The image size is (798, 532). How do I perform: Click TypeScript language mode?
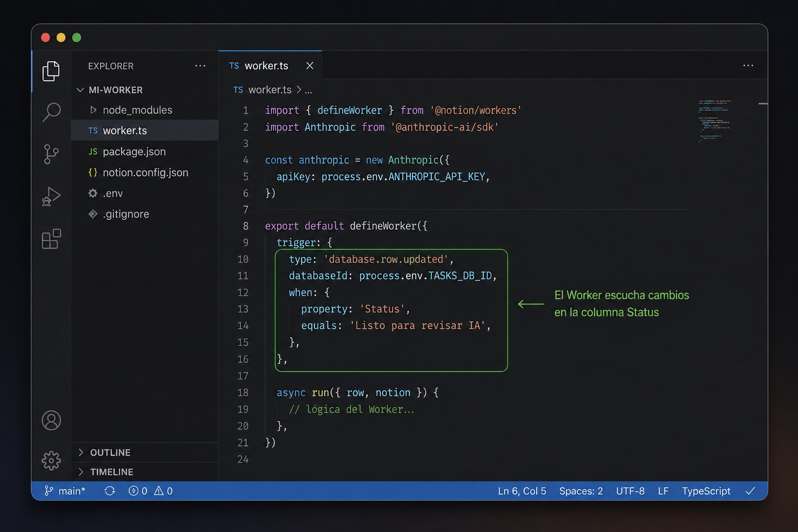click(706, 491)
